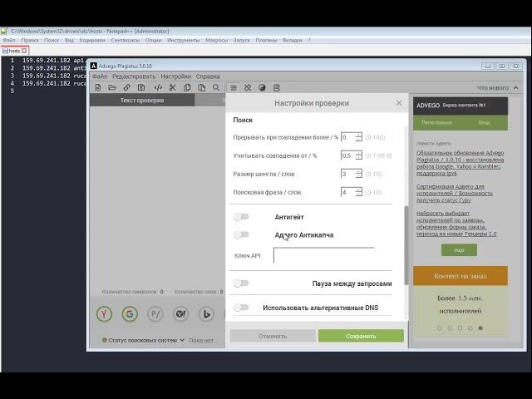Open Справка menu in Advego Plagiatus

(x=208, y=76)
